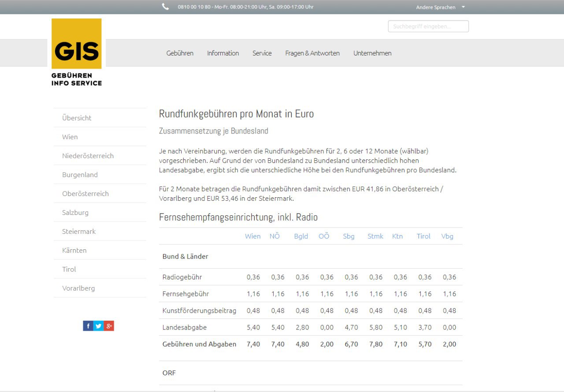Share page on Facebook

click(88, 326)
